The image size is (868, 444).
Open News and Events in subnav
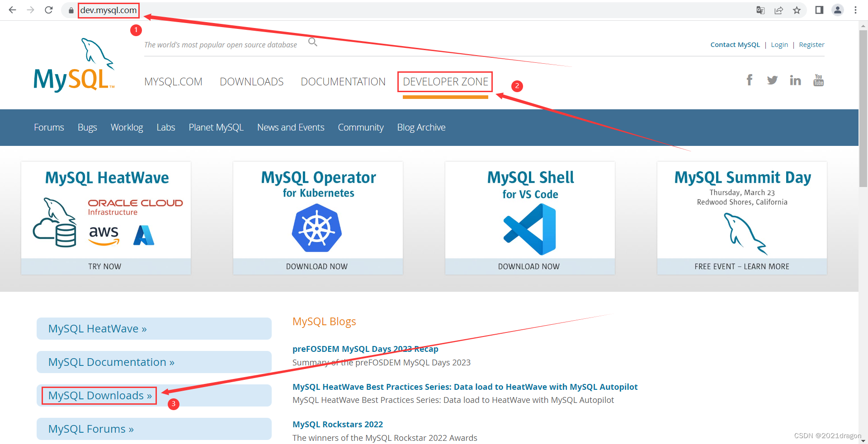[291, 127]
